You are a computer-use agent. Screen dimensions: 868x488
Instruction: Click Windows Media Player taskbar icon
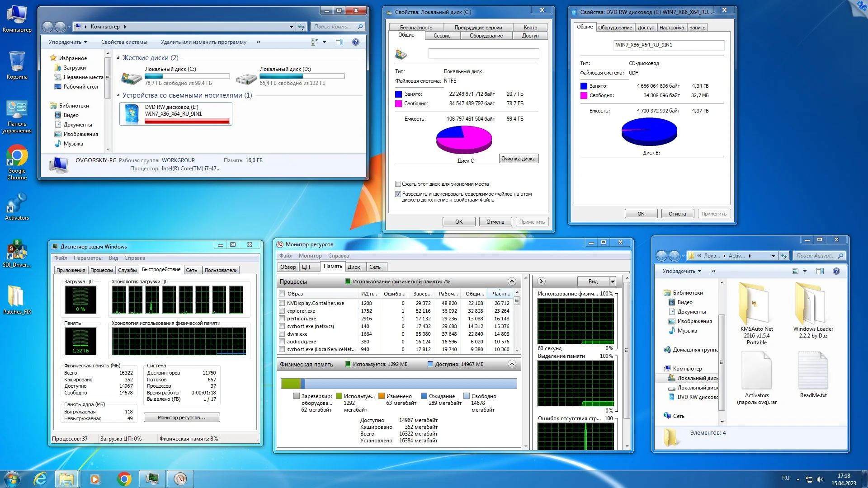point(95,479)
